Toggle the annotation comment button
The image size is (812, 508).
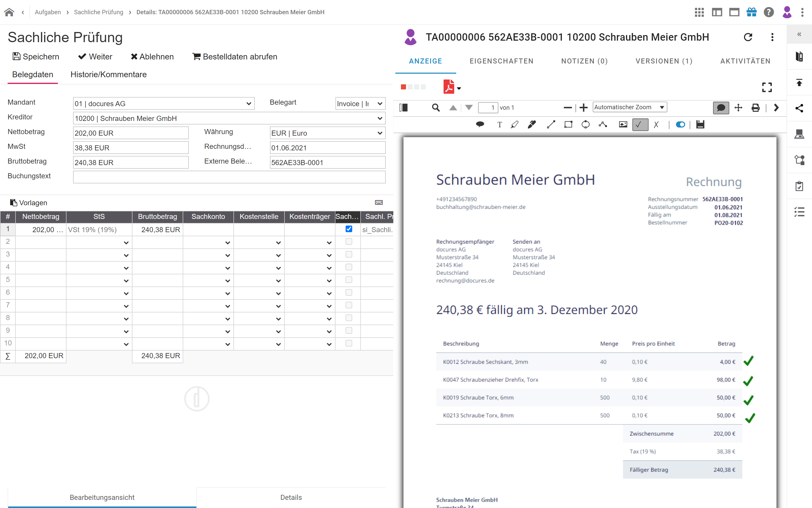[721, 107]
